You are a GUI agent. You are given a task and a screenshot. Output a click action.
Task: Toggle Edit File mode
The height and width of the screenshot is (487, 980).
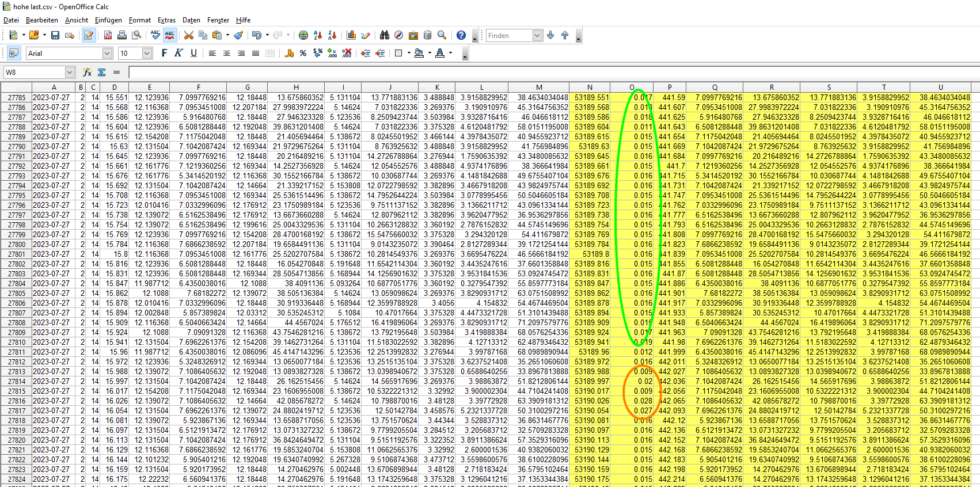click(89, 35)
